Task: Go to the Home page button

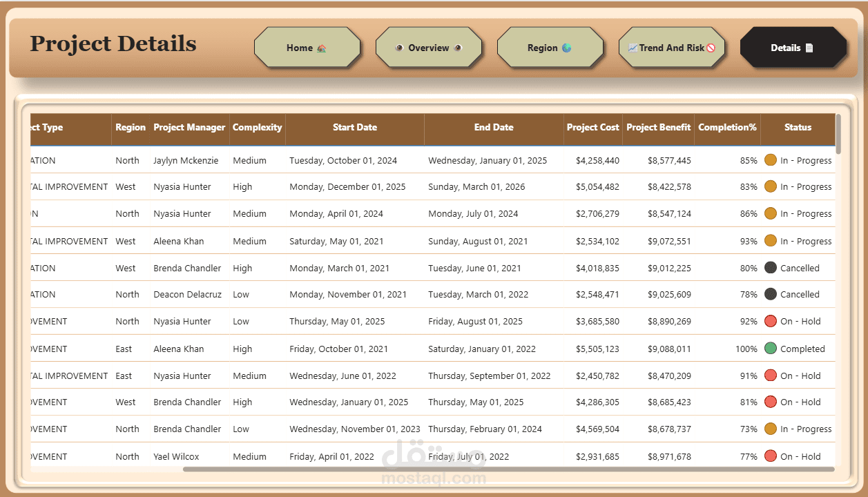Action: tap(307, 48)
